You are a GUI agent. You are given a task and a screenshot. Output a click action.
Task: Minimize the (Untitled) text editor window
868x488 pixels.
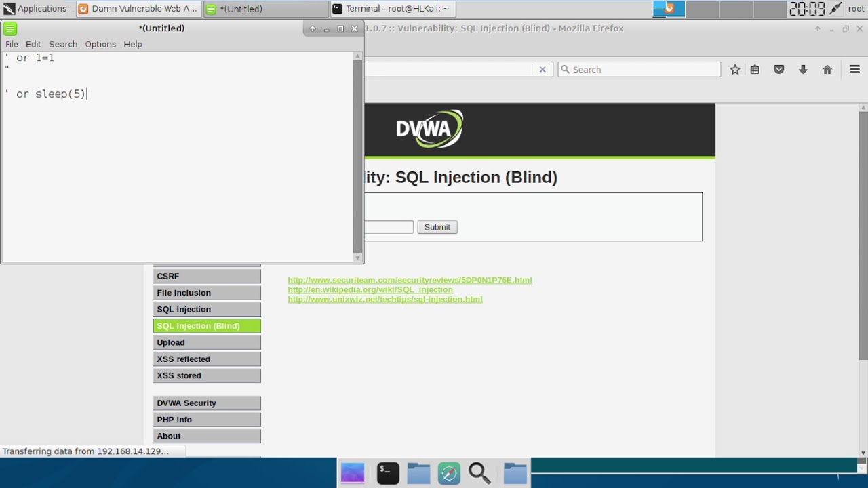[326, 28]
